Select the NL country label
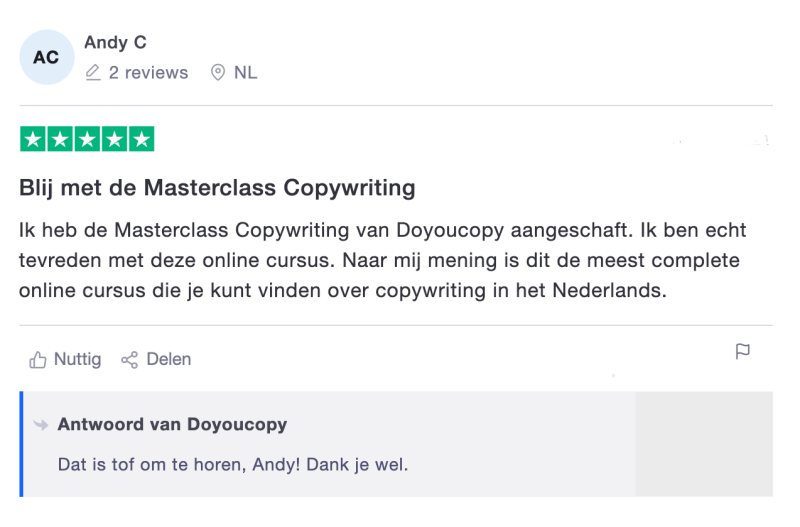Image resolution: width=800 pixels, height=527 pixels. click(245, 73)
